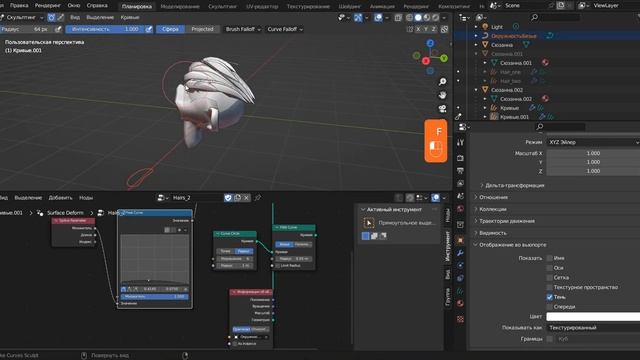Open the Кривые menu in viewport header
This screenshot has width=640, height=360.
(130, 18)
